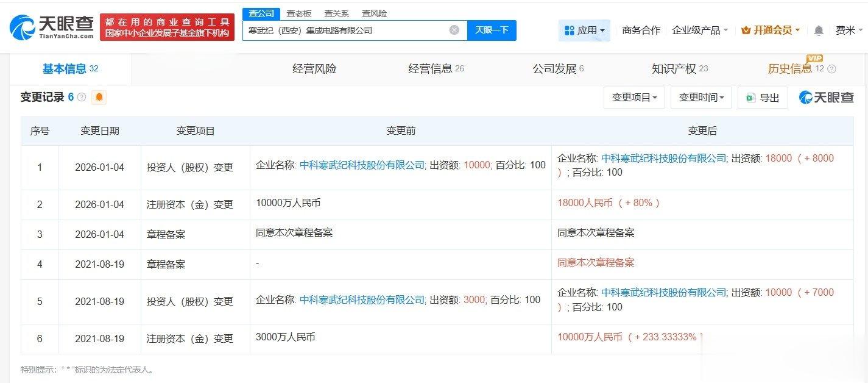Viewport: 868px width, 383px height.
Task: Click the 导出 export button
Action: tap(763, 98)
